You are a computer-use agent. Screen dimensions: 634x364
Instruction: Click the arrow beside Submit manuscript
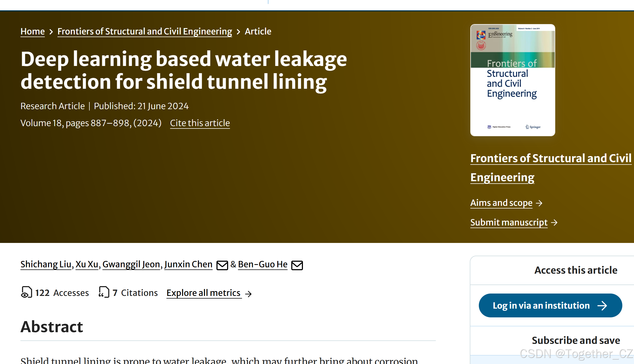coord(554,223)
